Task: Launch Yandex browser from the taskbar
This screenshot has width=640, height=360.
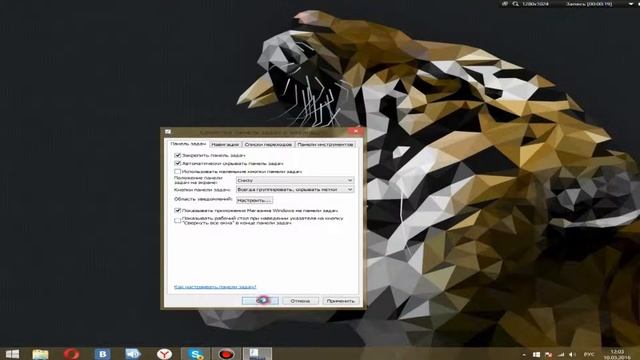Action: click(x=164, y=354)
